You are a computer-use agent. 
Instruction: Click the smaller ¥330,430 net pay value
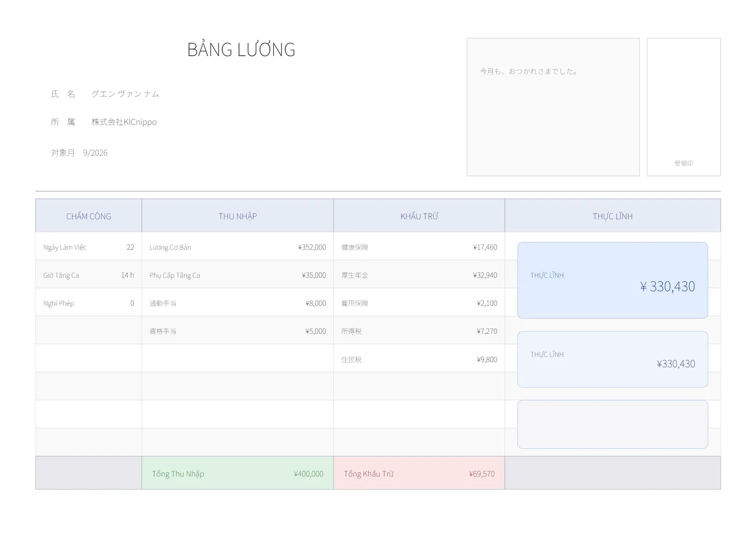tap(676, 364)
